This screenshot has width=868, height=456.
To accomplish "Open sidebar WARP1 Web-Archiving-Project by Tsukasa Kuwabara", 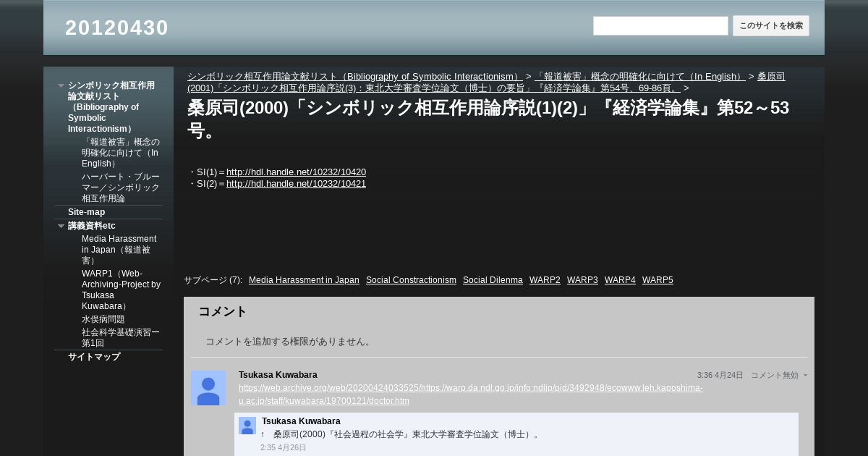I will [x=121, y=290].
